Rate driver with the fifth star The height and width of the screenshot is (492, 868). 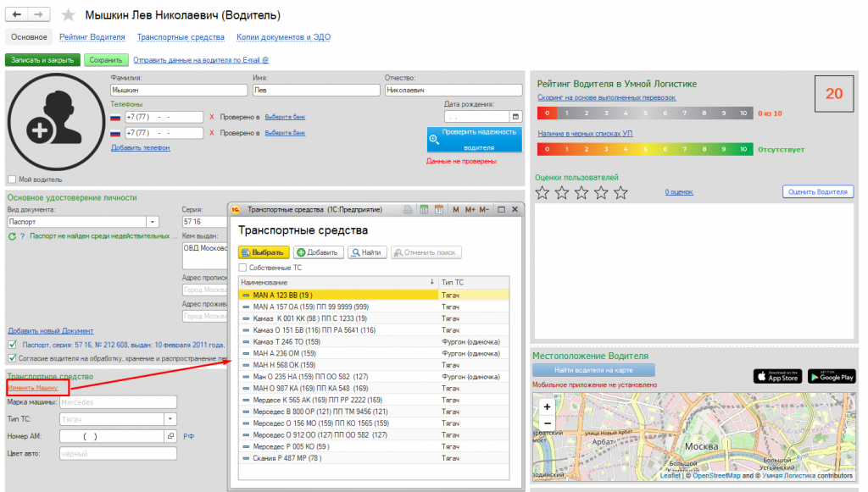(621, 192)
